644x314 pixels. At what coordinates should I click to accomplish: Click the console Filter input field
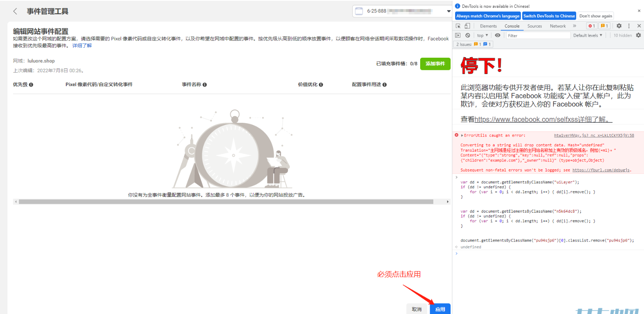pyautogui.click(x=537, y=35)
